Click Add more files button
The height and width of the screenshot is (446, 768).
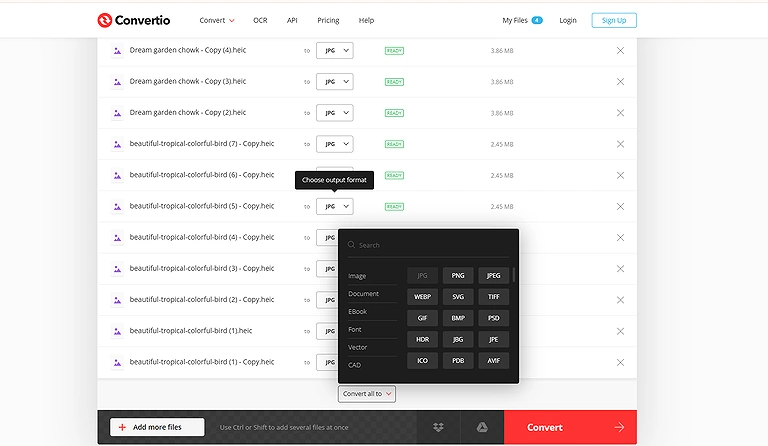pos(157,427)
